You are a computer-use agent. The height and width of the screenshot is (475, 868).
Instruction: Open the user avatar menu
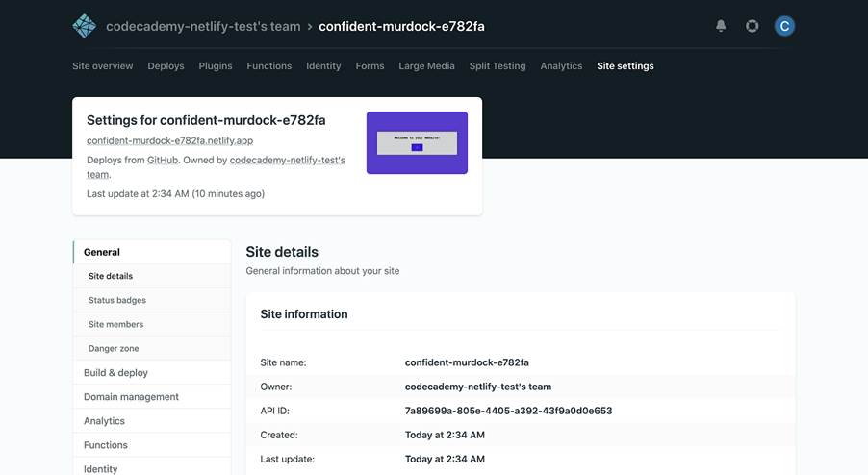coord(784,26)
